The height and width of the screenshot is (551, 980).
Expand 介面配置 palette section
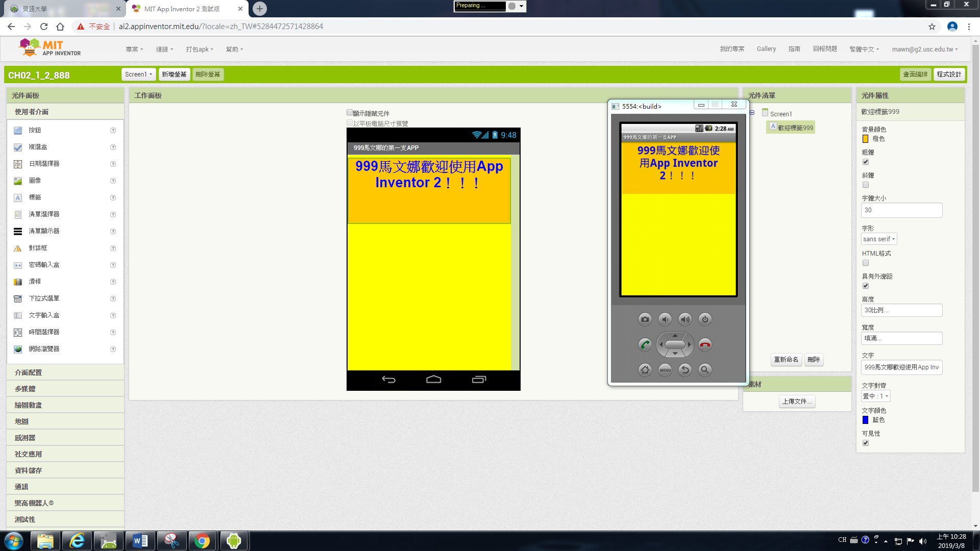[x=65, y=372]
